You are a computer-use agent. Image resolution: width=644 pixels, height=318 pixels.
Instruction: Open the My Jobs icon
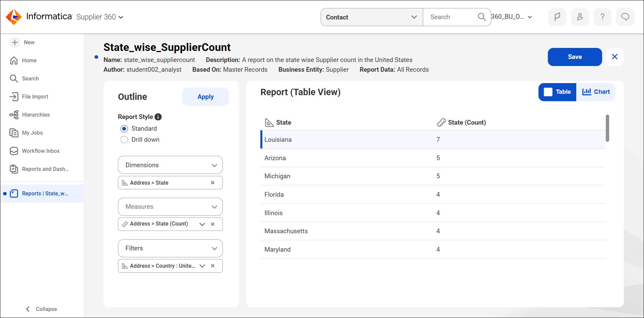click(14, 133)
